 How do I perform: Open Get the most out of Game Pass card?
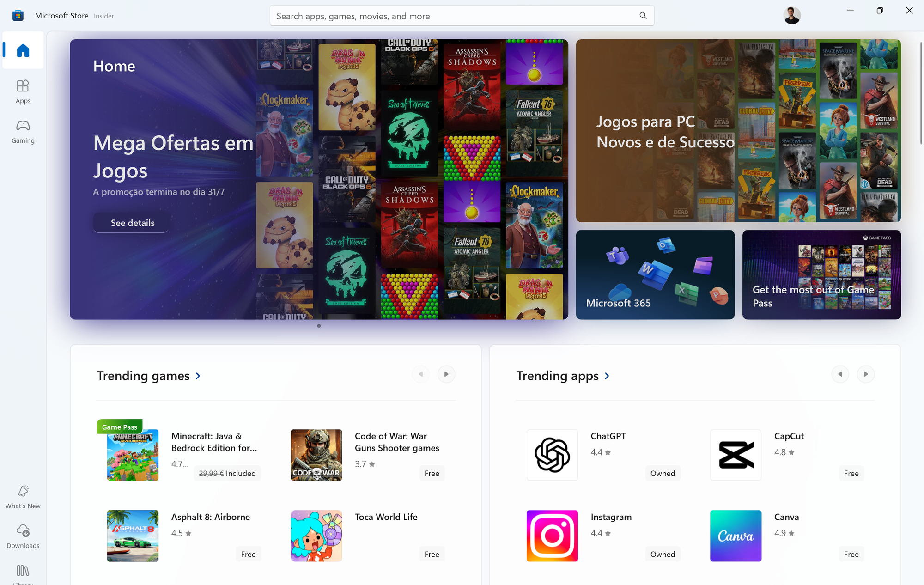tap(821, 274)
